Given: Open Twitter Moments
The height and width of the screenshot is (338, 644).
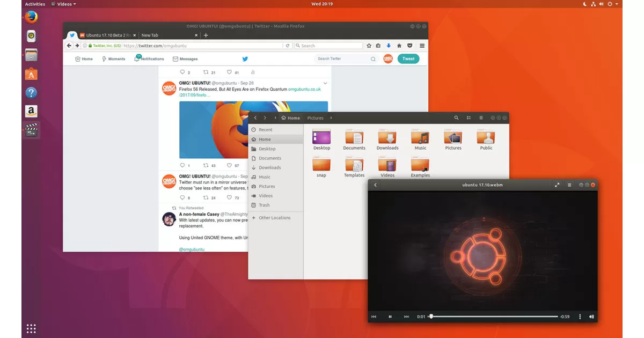Looking at the screenshot, I should click(113, 59).
